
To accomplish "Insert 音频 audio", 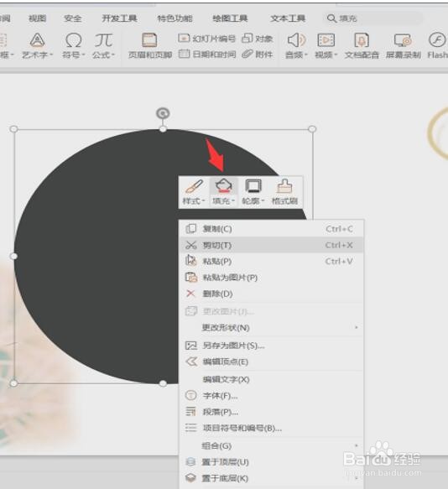I will pyautogui.click(x=296, y=45).
